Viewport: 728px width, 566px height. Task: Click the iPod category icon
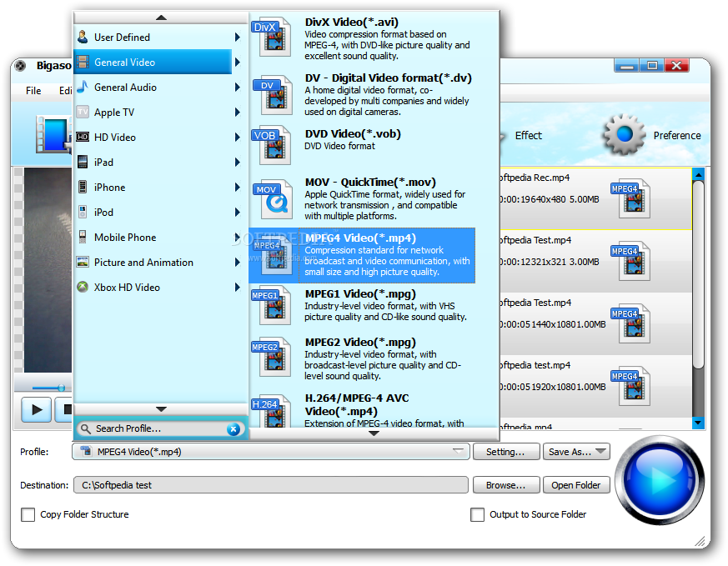pos(83,212)
